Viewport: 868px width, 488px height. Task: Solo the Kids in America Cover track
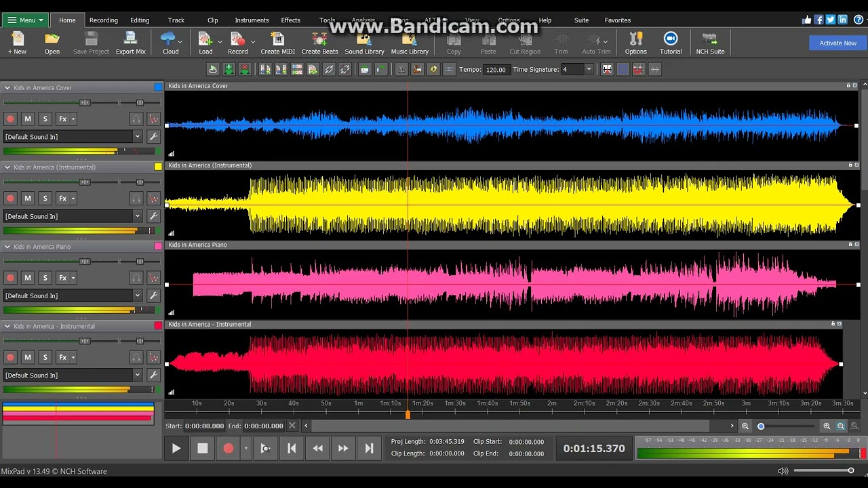point(45,119)
